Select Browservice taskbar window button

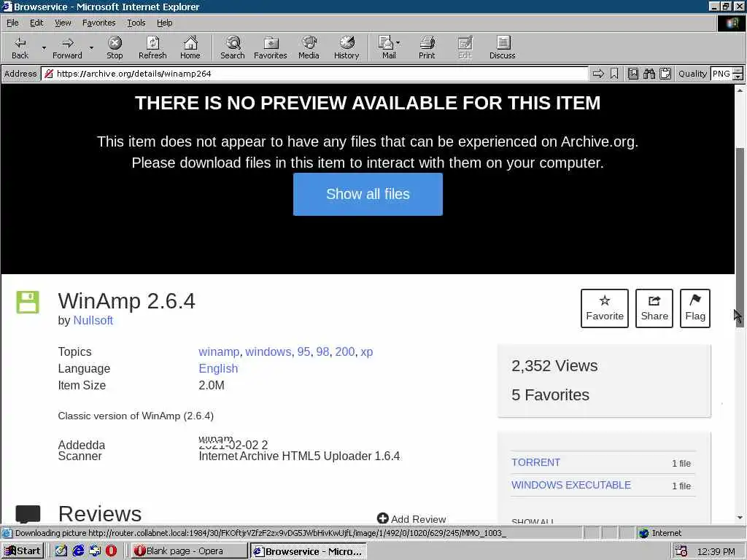point(309,551)
